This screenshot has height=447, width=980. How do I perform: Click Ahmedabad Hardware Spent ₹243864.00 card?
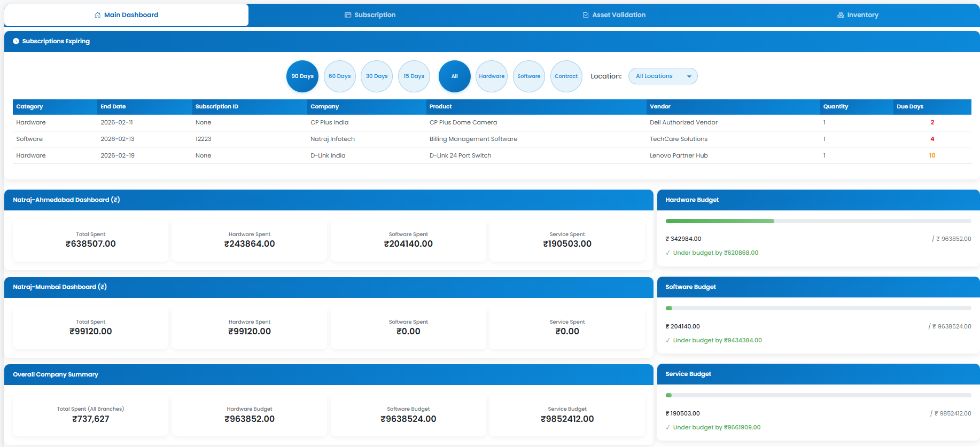point(250,240)
